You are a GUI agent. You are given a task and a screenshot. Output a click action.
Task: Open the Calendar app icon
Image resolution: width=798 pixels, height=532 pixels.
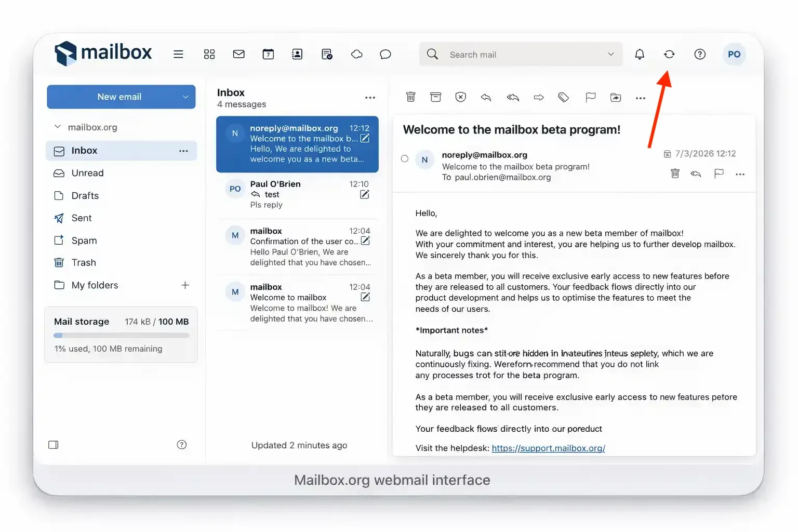point(268,54)
